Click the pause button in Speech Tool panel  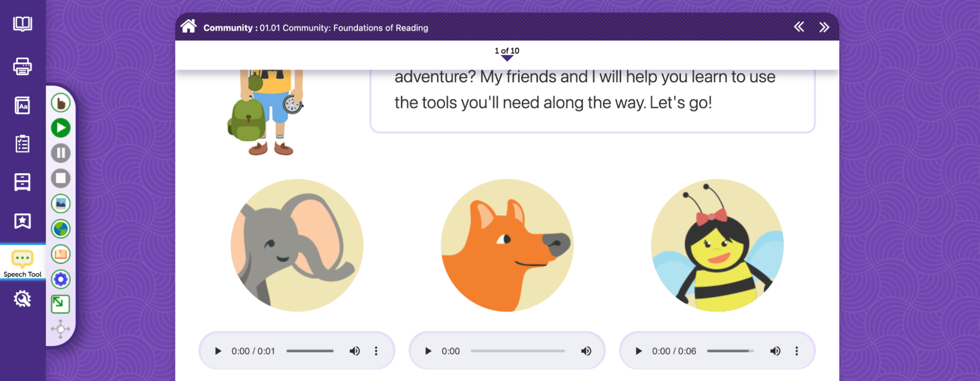click(x=61, y=153)
